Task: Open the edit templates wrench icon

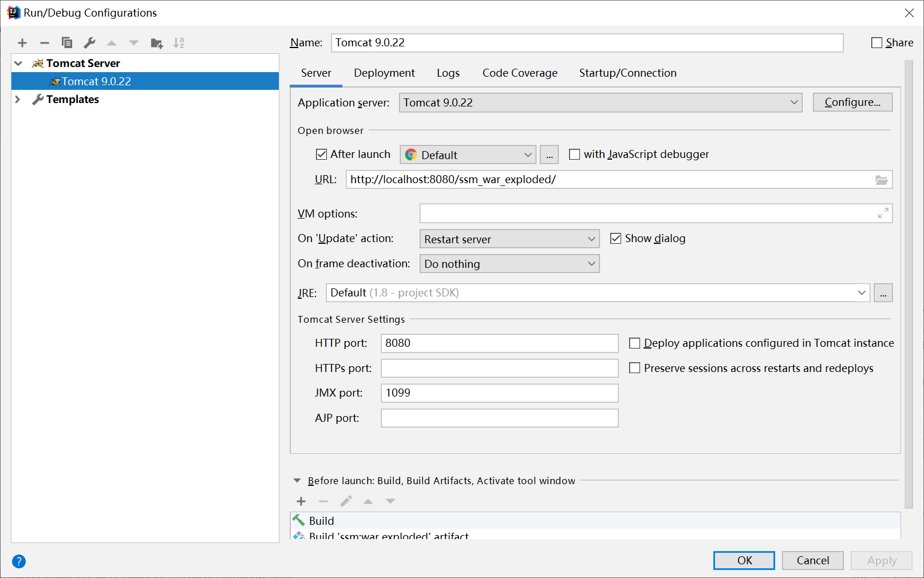Action: click(x=89, y=43)
